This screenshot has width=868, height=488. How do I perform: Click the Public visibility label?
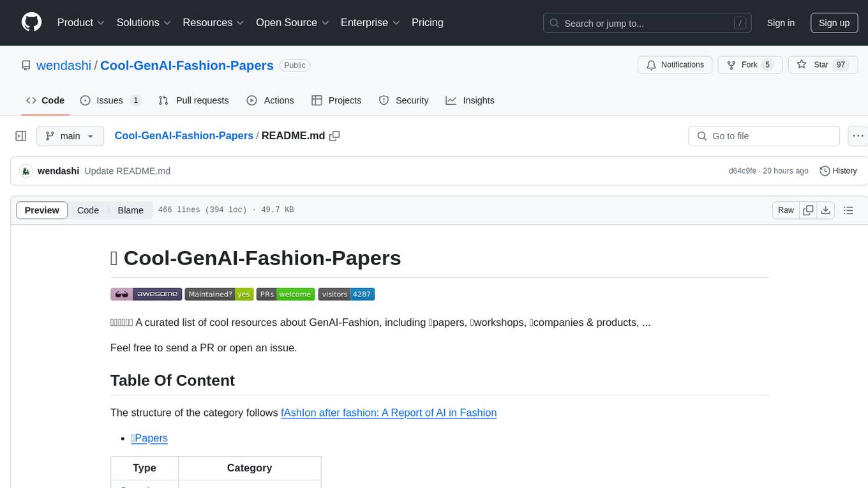pos(295,65)
